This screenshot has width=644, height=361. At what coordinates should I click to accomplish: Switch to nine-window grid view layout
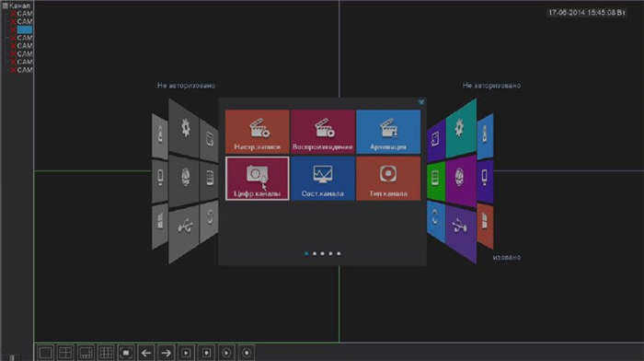click(106, 353)
